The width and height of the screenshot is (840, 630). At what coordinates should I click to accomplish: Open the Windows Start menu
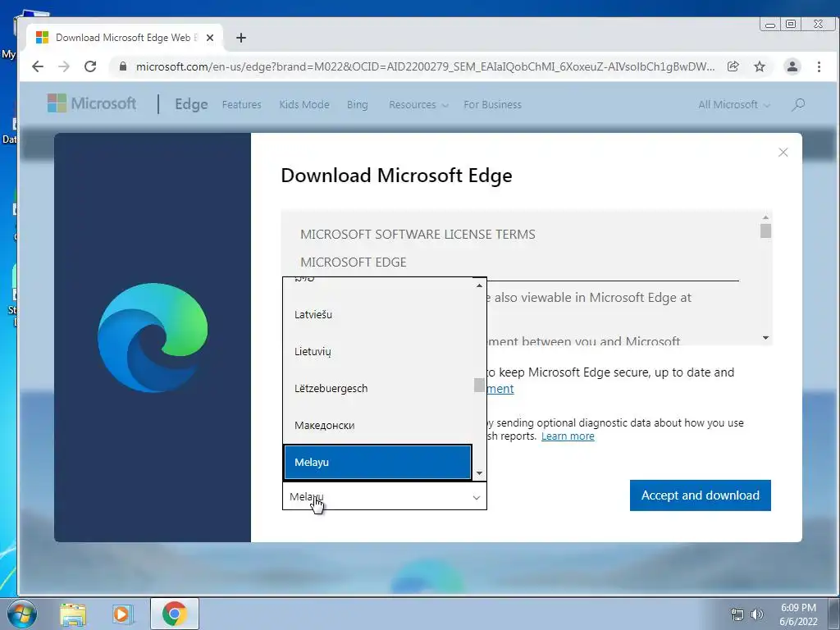click(21, 614)
